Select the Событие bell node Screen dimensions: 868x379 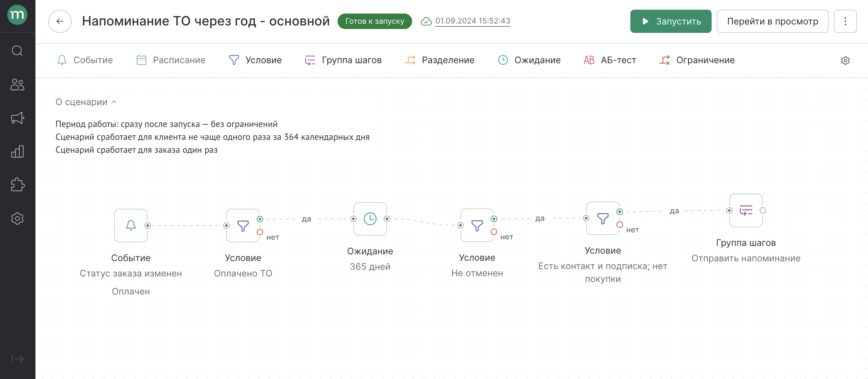[x=131, y=225]
